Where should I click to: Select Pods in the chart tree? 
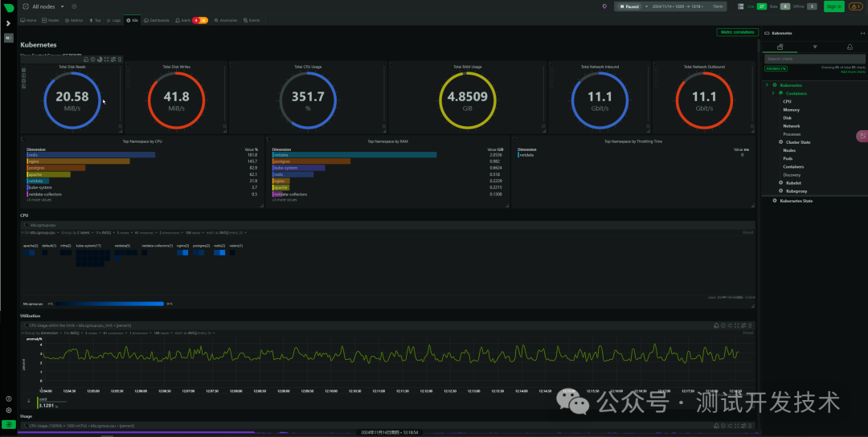click(788, 158)
